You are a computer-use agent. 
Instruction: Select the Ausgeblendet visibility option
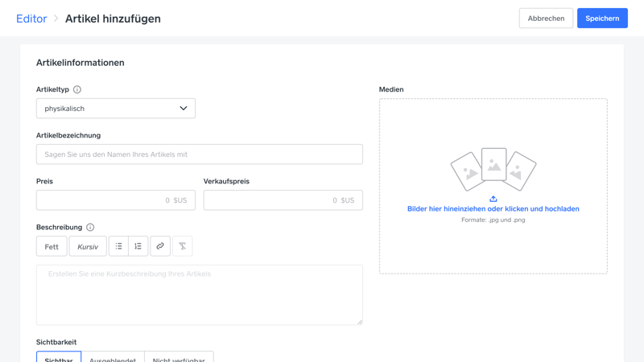pos(113,358)
